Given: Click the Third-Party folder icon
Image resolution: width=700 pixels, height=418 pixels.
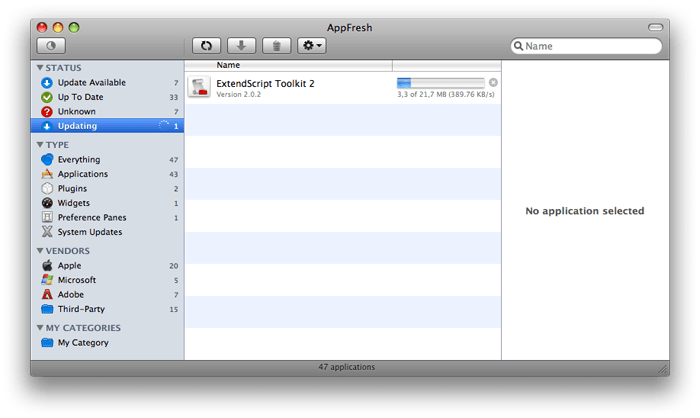Looking at the screenshot, I should coord(47,309).
